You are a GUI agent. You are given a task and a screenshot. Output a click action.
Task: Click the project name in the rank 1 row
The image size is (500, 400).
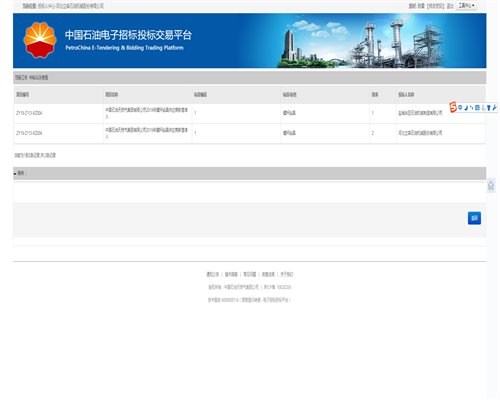click(x=147, y=113)
